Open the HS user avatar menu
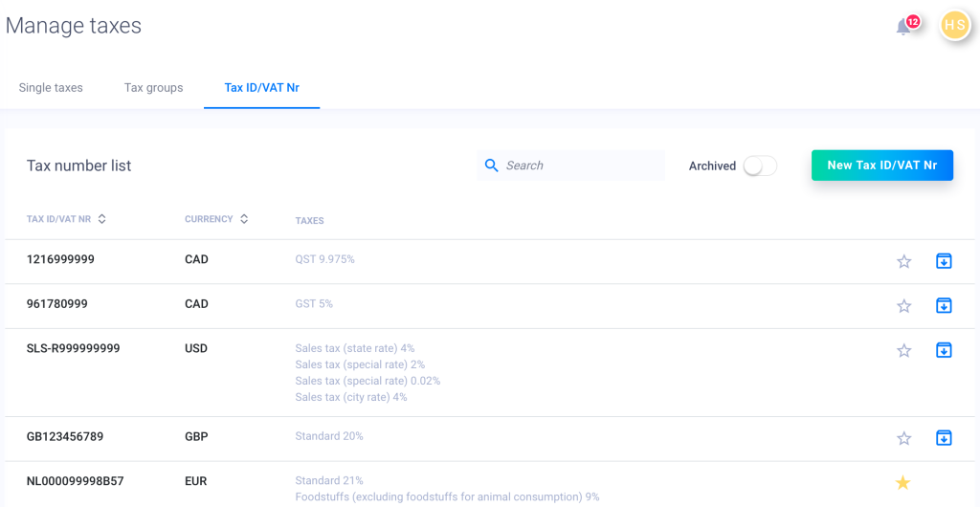980x507 pixels. click(955, 25)
